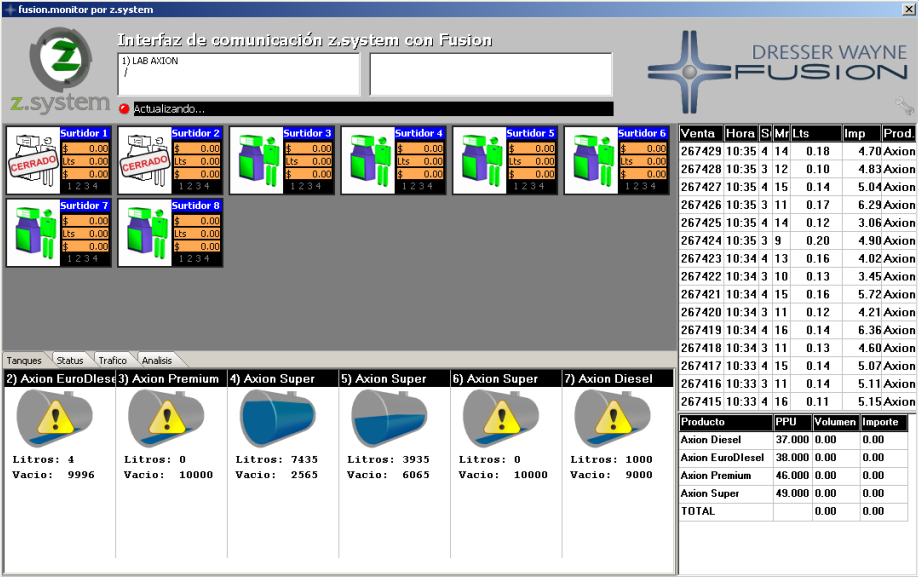The height and width of the screenshot is (577, 919).
Task: Click the 2) Axion EuroDiesel tank header
Action: click(60, 379)
